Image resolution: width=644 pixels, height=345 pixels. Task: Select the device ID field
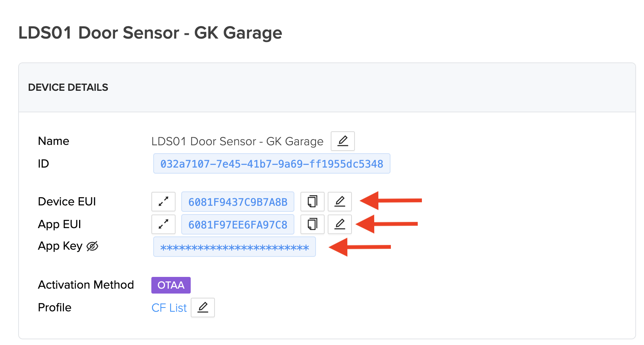[271, 164]
